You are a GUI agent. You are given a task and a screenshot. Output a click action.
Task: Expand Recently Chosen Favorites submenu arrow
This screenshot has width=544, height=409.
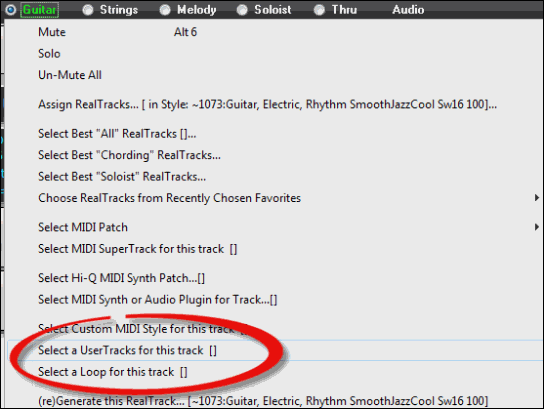536,198
